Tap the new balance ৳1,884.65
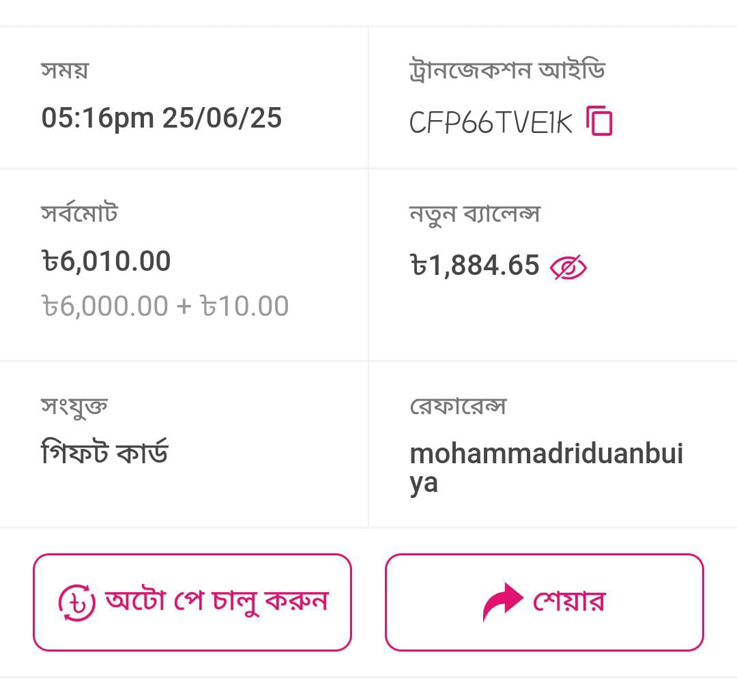The image size is (737, 700). (475, 265)
